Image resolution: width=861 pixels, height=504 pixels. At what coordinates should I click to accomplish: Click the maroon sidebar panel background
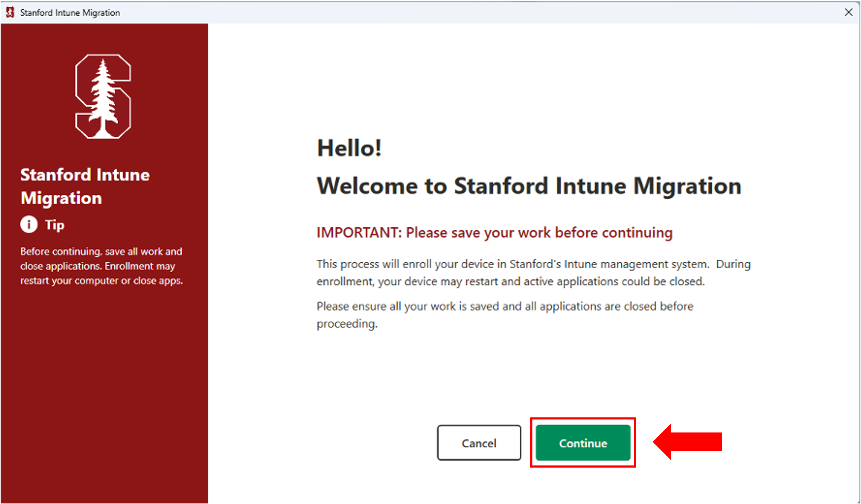pyautogui.click(x=102, y=376)
